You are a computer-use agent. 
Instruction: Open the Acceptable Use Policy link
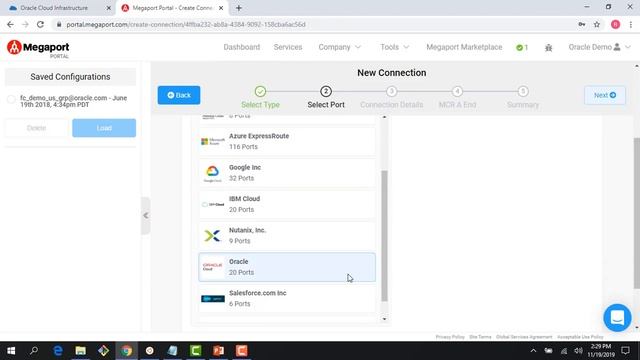[x=580, y=337]
